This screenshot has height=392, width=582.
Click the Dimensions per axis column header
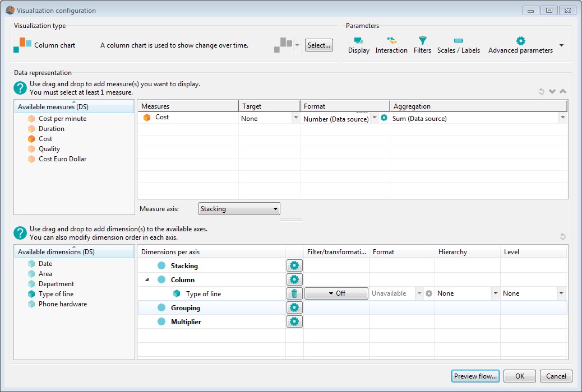point(211,252)
